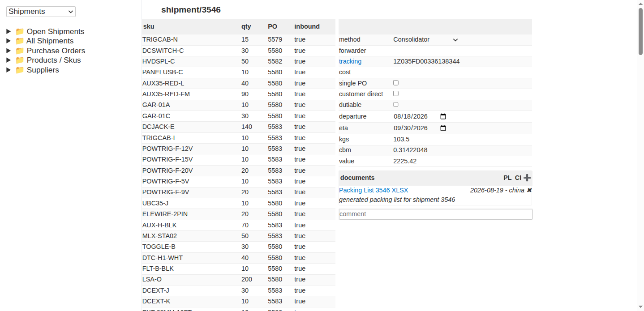Viewport: 644px width, 311px height.
Task: Click the plus icon to add a document
Action: click(527, 178)
